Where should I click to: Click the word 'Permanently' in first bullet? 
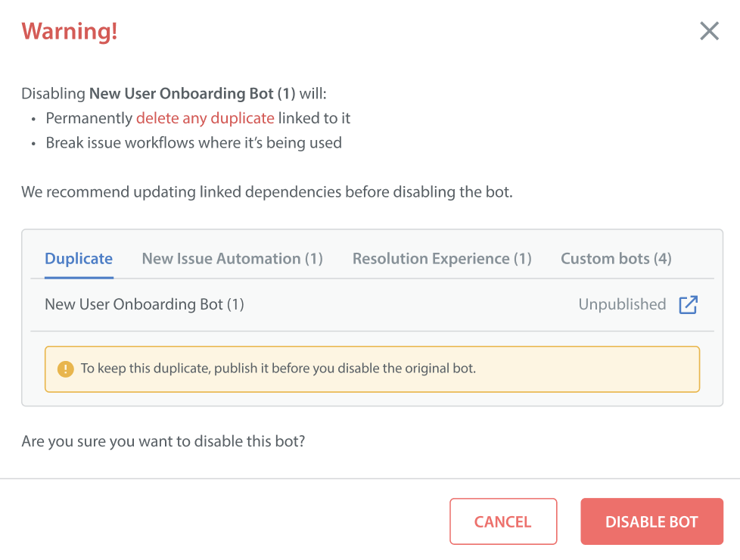(x=89, y=118)
